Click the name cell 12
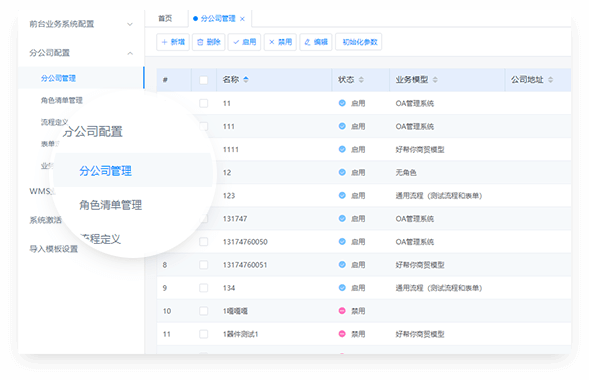The height and width of the screenshot is (380, 589). (227, 173)
